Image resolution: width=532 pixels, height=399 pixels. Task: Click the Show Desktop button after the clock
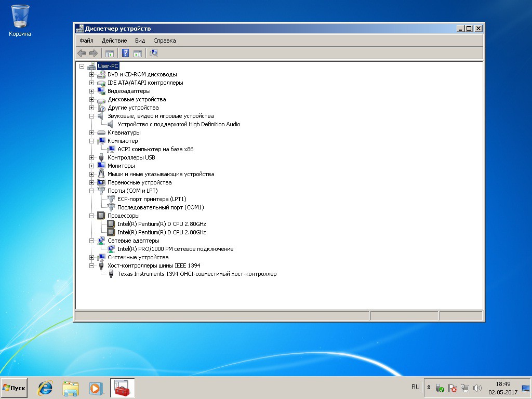(526, 388)
